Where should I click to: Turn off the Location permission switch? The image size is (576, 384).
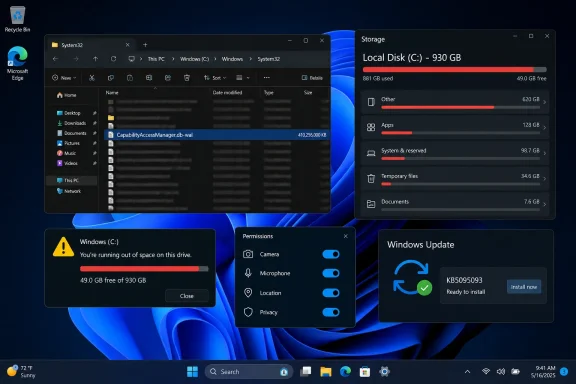click(331, 293)
